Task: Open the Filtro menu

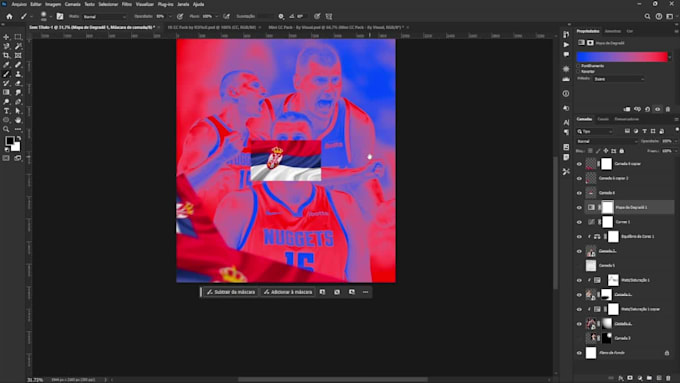Action: tap(127, 4)
